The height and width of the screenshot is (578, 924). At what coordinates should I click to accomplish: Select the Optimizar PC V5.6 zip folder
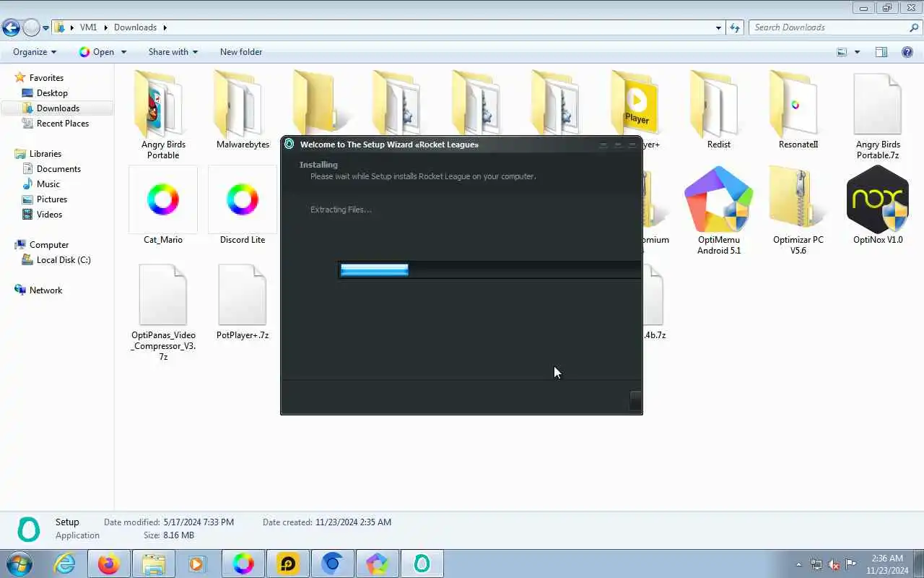pyautogui.click(x=798, y=210)
